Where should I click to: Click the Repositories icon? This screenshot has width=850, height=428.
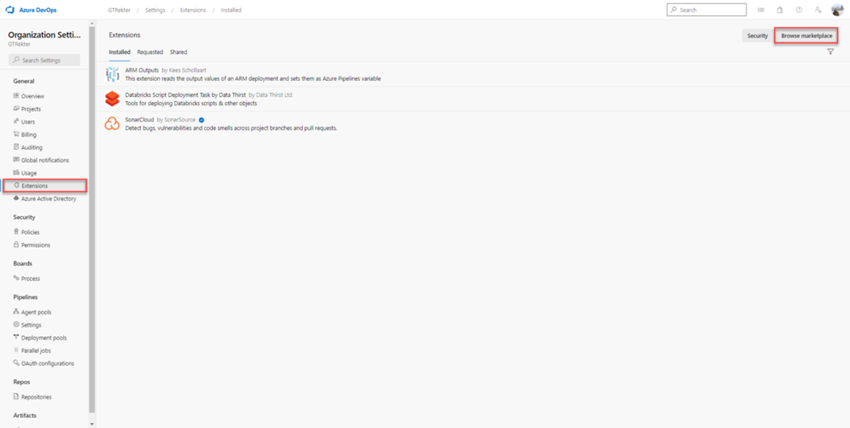(16, 397)
